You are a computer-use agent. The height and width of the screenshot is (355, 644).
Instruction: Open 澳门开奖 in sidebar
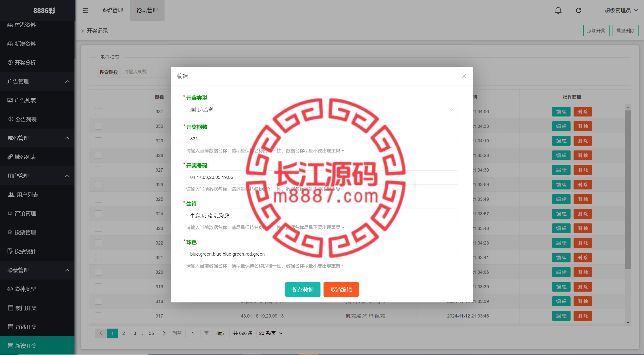[x=37, y=308]
